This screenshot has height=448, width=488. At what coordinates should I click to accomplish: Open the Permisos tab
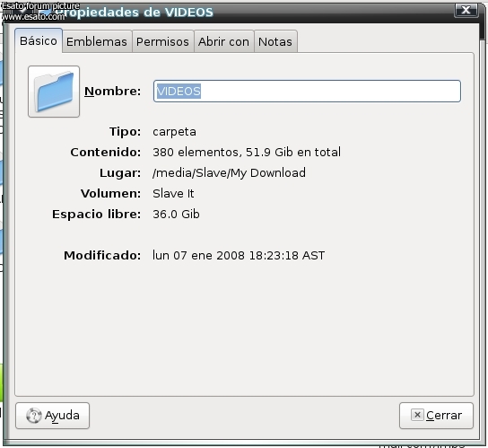coord(162,41)
